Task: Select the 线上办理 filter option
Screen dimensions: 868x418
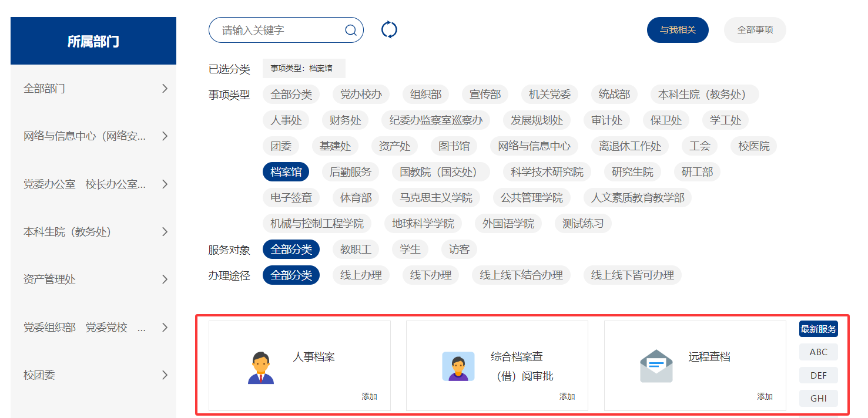Action: (361, 275)
